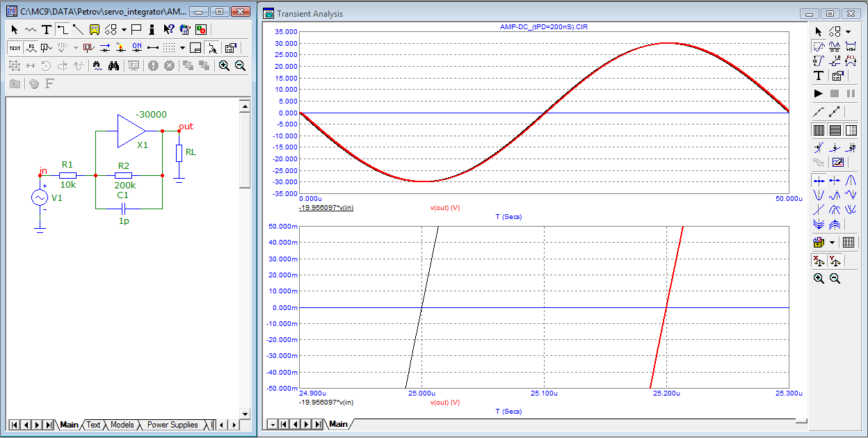Click Go To X scale icon

(x=819, y=261)
